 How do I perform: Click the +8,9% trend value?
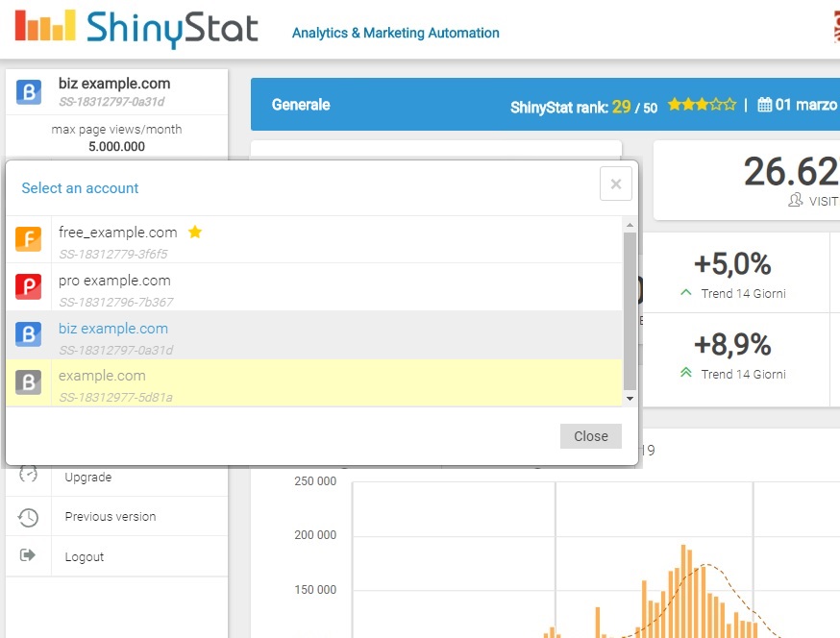[x=732, y=344]
